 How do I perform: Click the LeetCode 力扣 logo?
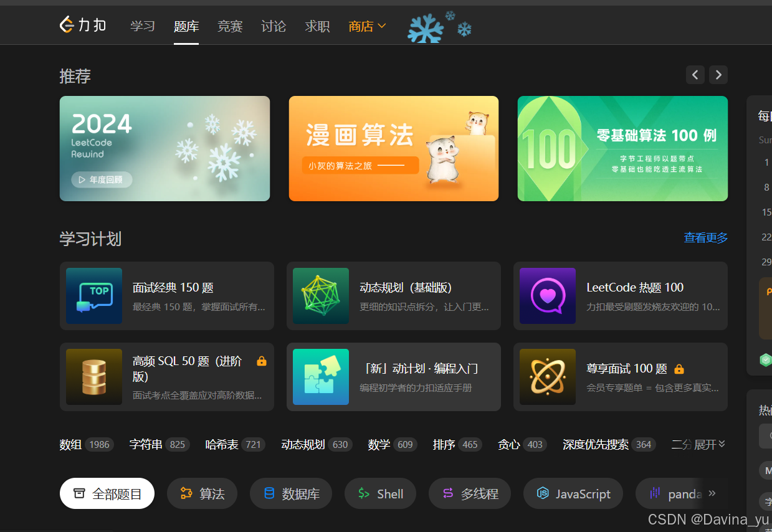[83, 26]
